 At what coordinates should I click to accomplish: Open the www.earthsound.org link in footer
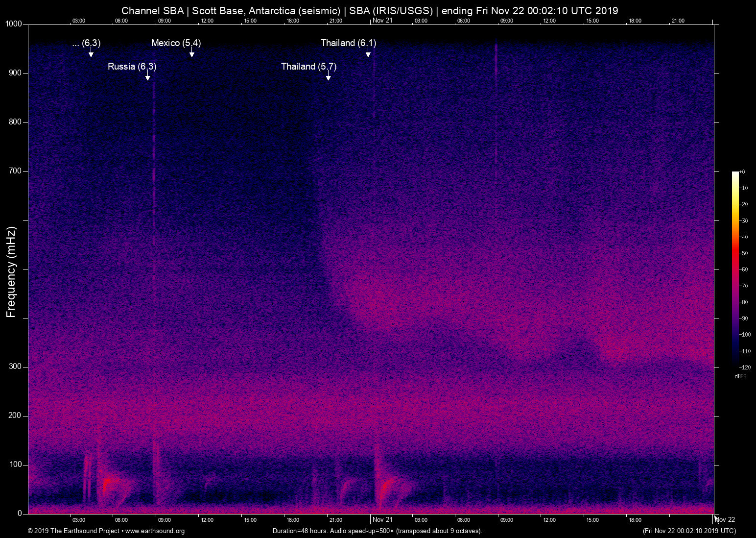tap(155, 531)
